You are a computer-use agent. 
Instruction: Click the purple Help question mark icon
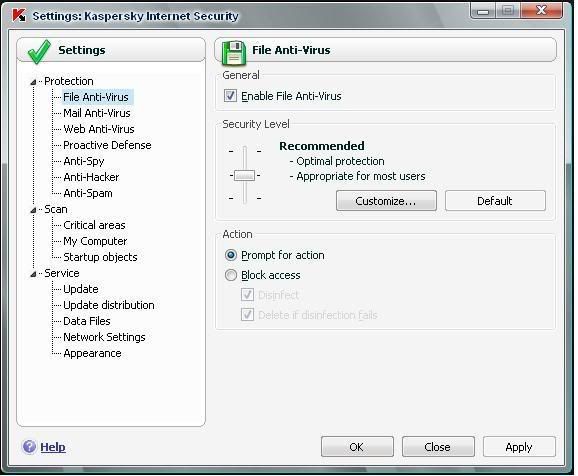(x=29, y=447)
